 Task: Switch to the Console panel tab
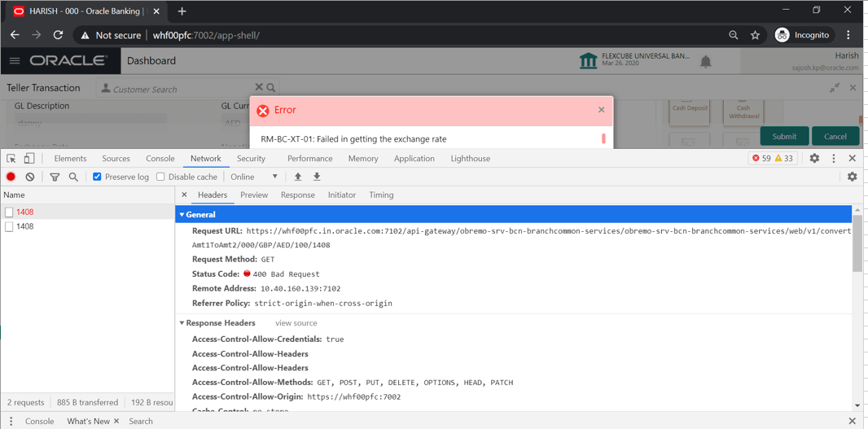[x=160, y=158]
